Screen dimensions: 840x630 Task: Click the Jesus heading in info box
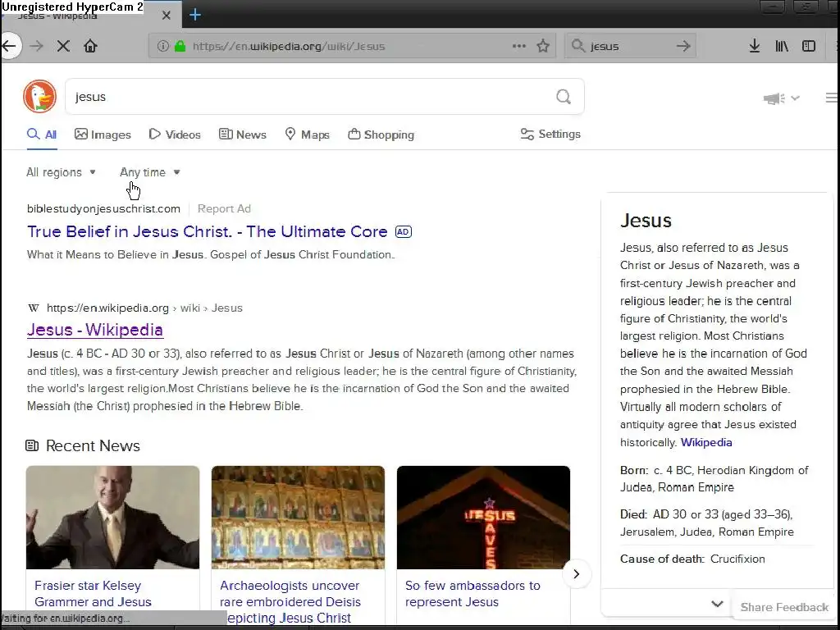point(646,221)
